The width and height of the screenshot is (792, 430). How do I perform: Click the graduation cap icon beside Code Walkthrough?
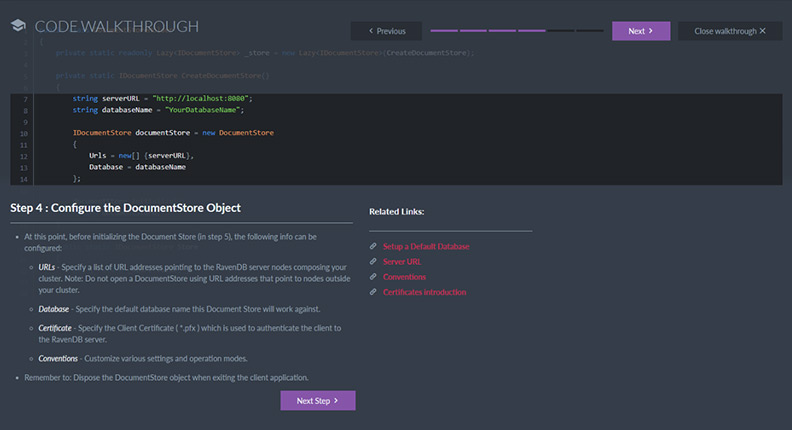coord(18,27)
